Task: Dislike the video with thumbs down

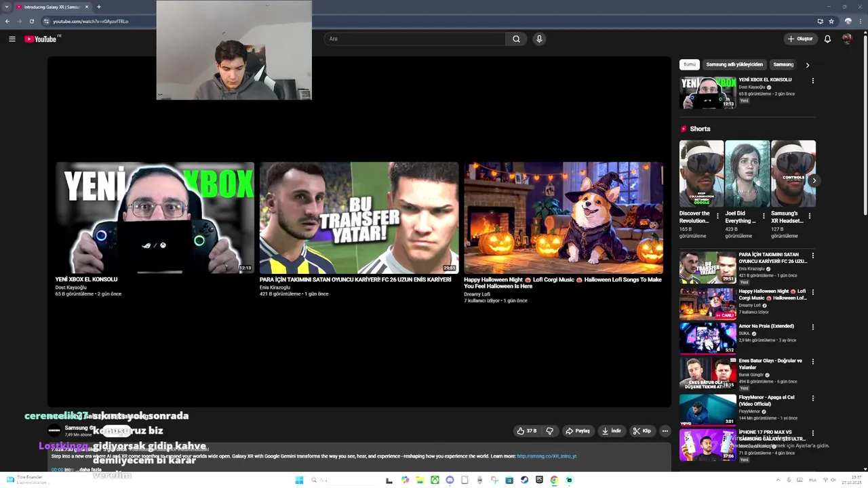Action: (550, 430)
